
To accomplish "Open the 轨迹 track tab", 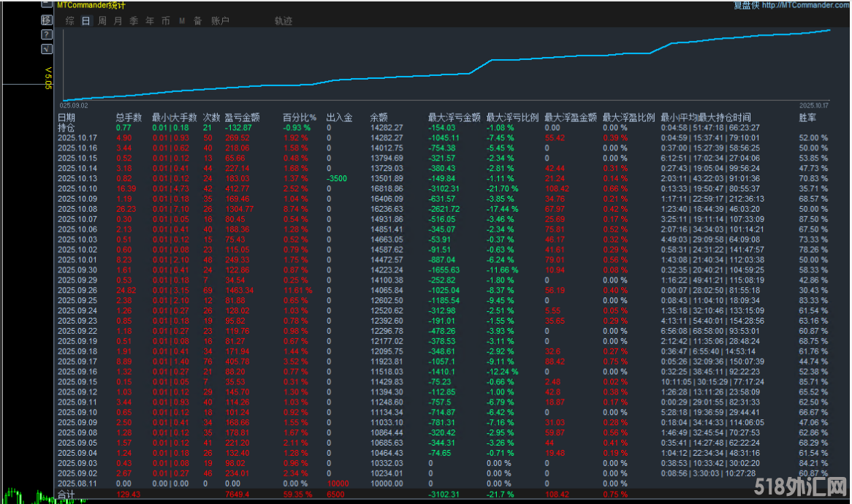I will [284, 21].
